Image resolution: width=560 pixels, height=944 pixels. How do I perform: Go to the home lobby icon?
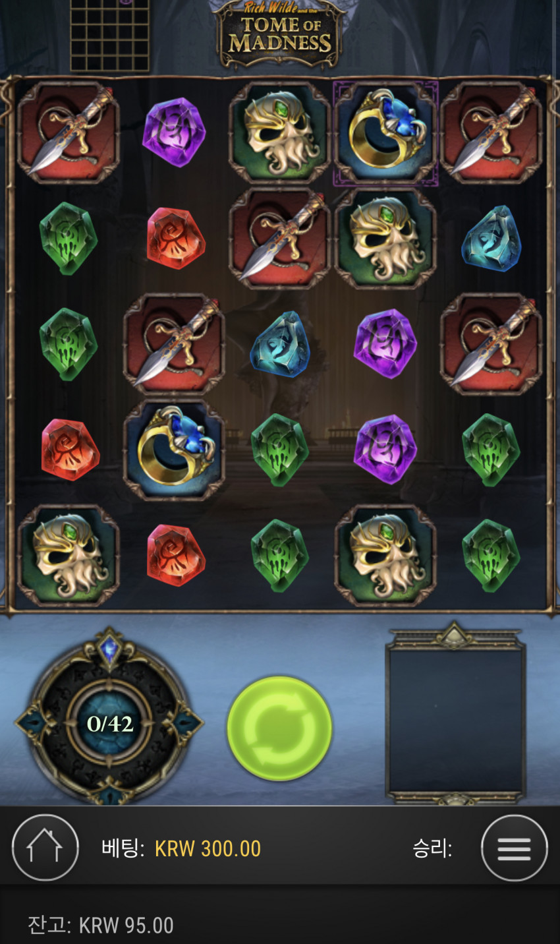(45, 848)
